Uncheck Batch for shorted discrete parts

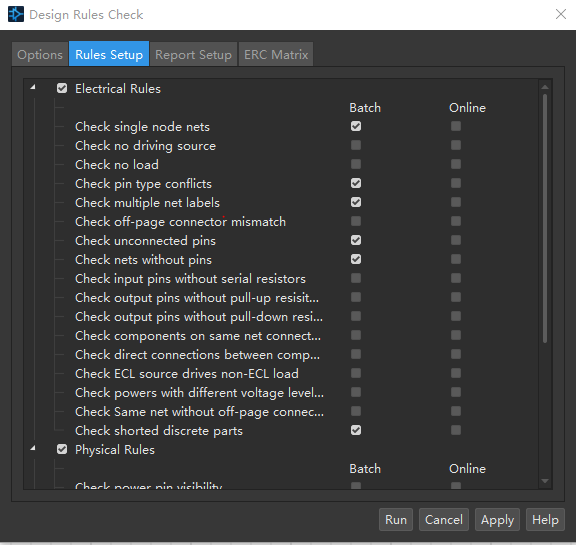(356, 430)
